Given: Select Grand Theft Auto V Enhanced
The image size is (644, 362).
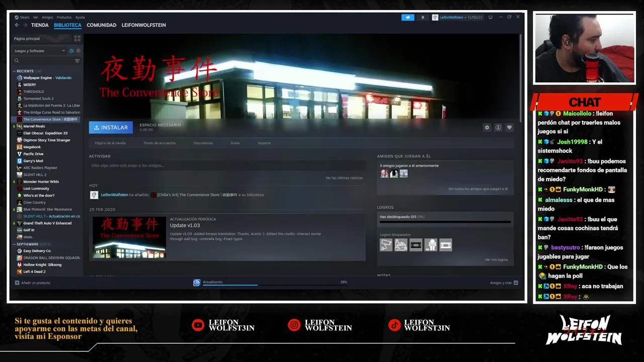Looking at the screenshot, I should point(47,223).
